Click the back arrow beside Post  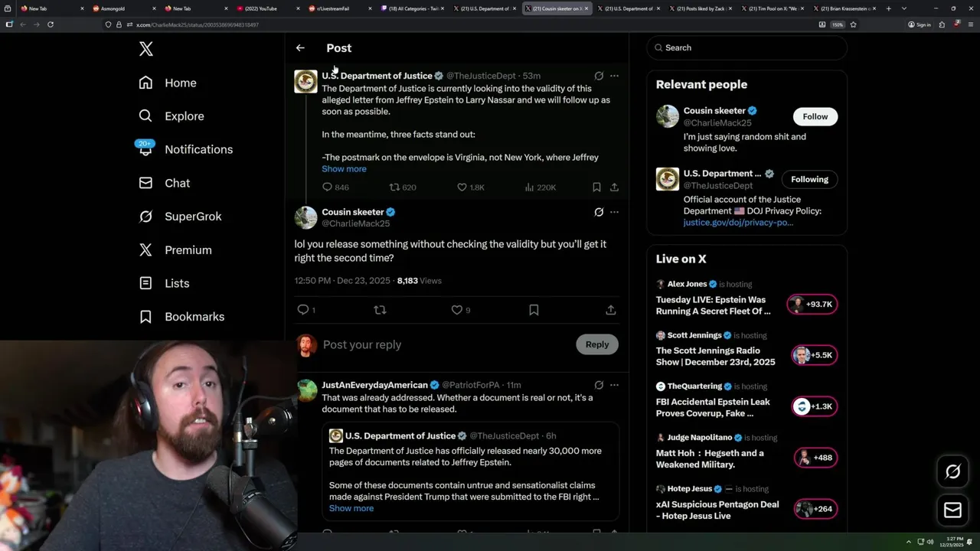tap(300, 47)
